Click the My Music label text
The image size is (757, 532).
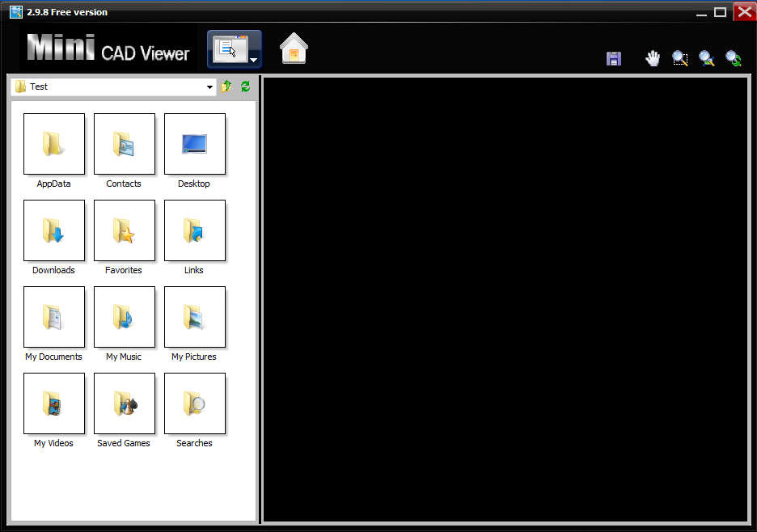(x=124, y=357)
